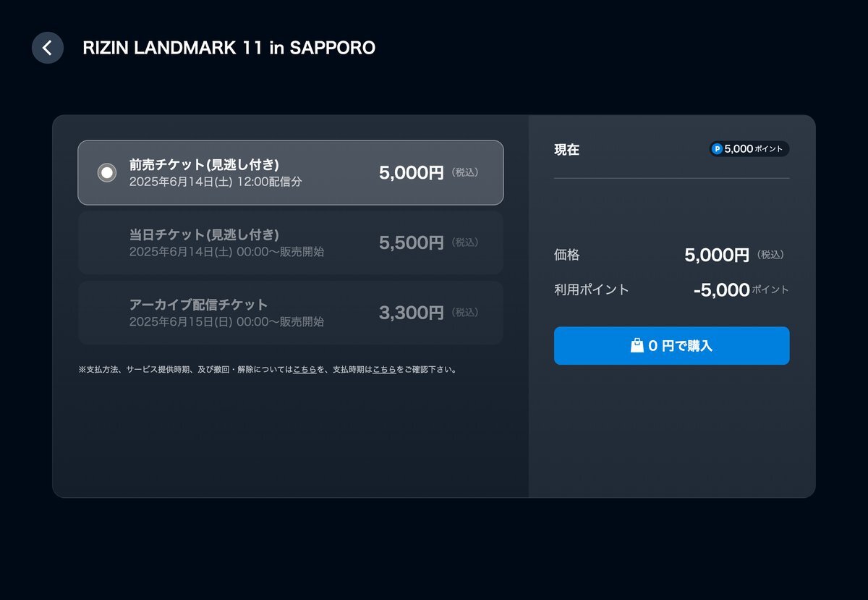Click the 前売チケット(見逃し付き) title text
Viewport: 868px width, 600px height.
click(x=204, y=165)
